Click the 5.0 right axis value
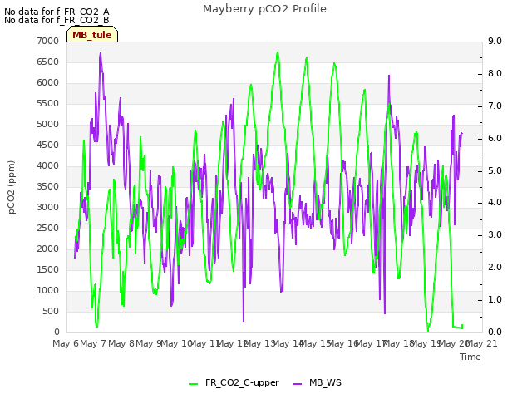 [495, 170]
